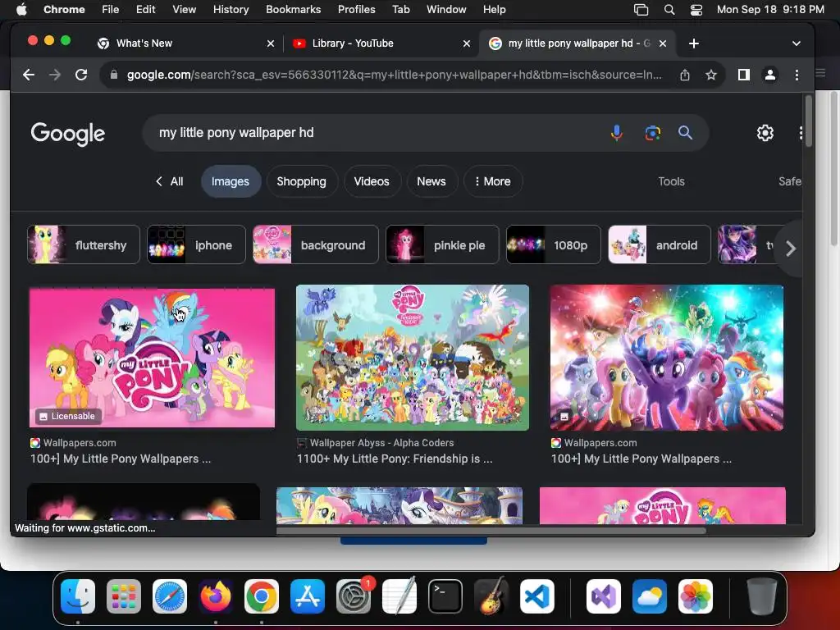The image size is (840, 630).
Task: Open the Safe search setting
Action: [x=790, y=181]
